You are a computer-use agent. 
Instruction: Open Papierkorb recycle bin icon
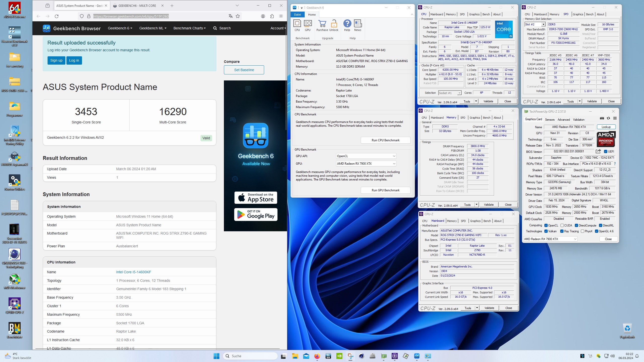[x=627, y=331]
